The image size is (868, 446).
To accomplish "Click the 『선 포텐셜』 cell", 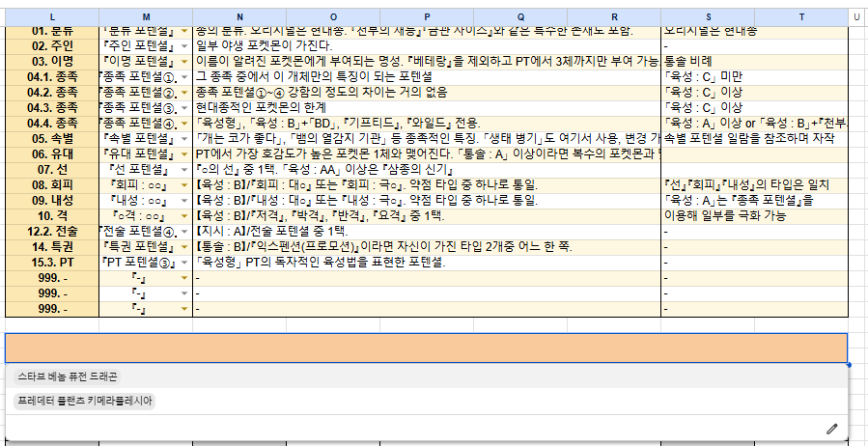I will click(x=146, y=170).
